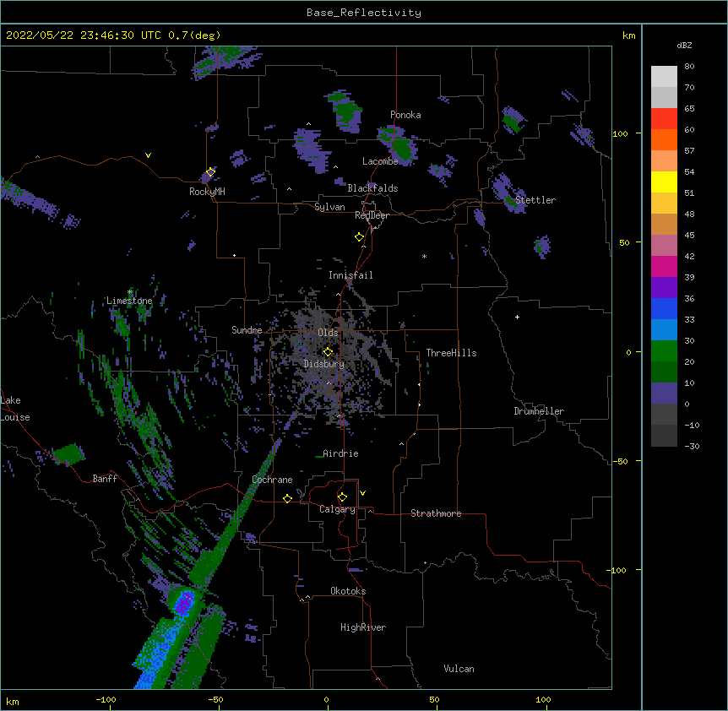Click the yellow V marker near Calgary

click(x=362, y=493)
